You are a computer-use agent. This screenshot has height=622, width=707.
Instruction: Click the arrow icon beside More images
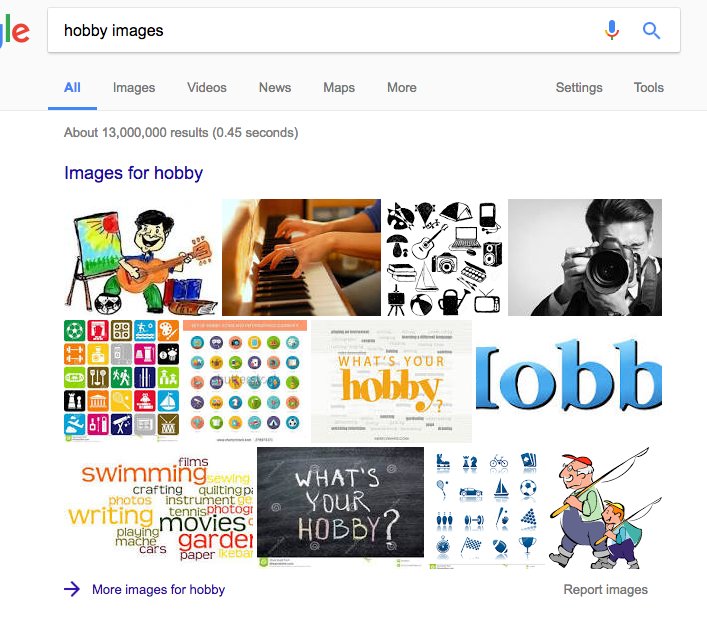[x=72, y=589]
